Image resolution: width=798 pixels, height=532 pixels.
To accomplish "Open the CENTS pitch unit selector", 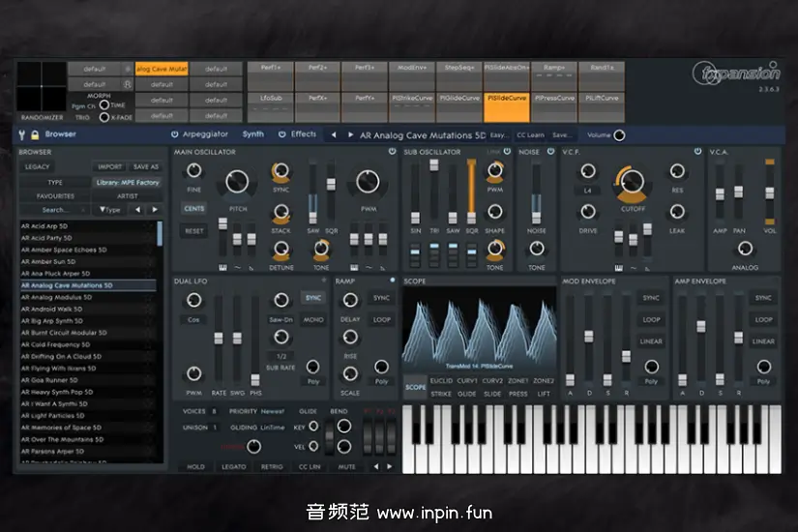I will pos(193,209).
